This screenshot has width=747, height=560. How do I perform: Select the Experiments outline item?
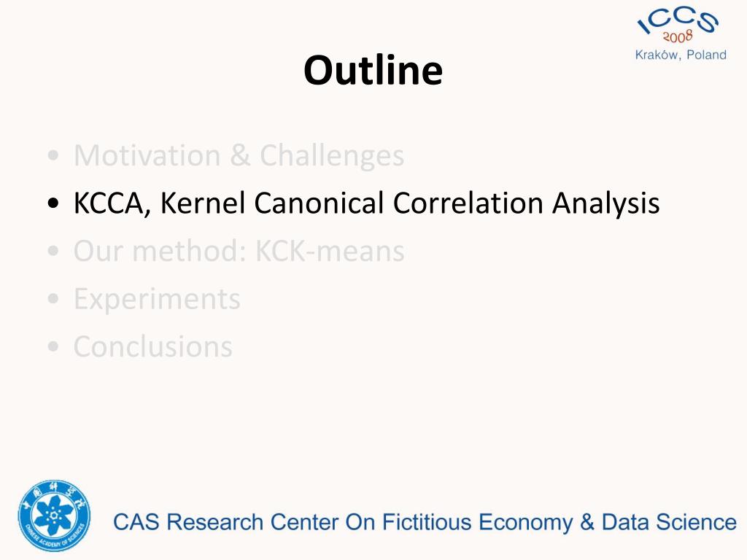(157, 300)
